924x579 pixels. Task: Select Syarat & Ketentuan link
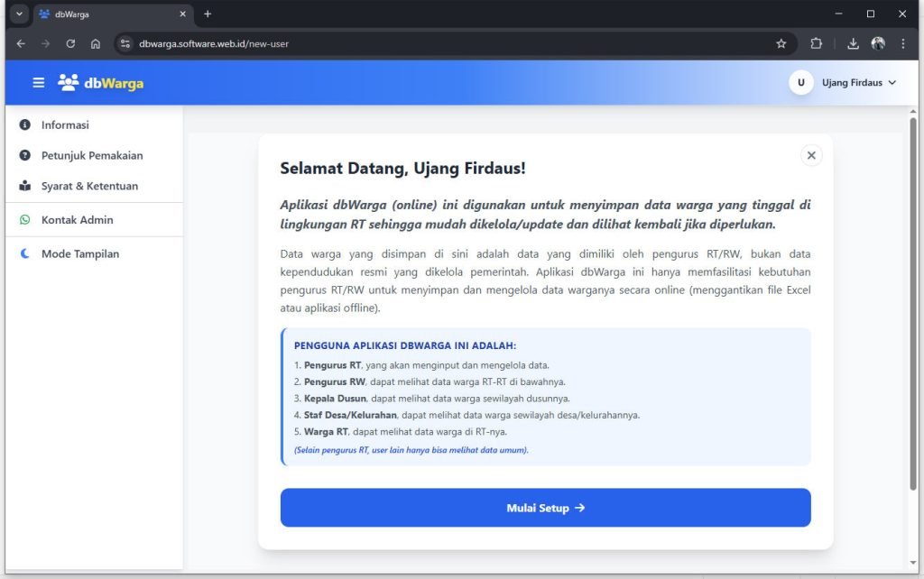coord(89,187)
